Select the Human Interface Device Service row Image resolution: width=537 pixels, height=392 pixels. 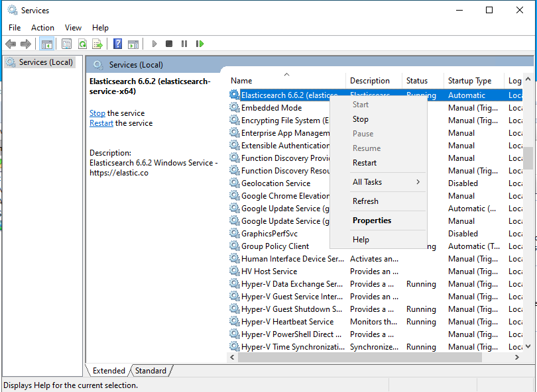(x=375, y=259)
